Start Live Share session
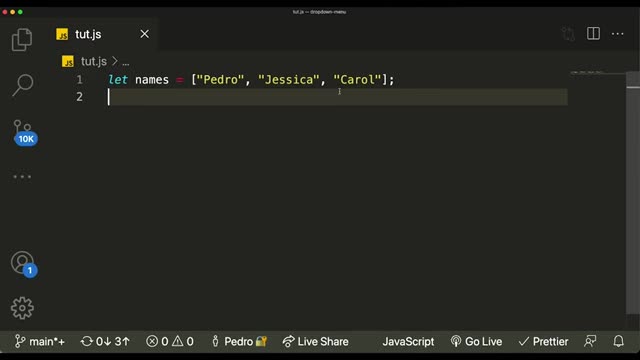This screenshot has height=360, width=640. 316,341
